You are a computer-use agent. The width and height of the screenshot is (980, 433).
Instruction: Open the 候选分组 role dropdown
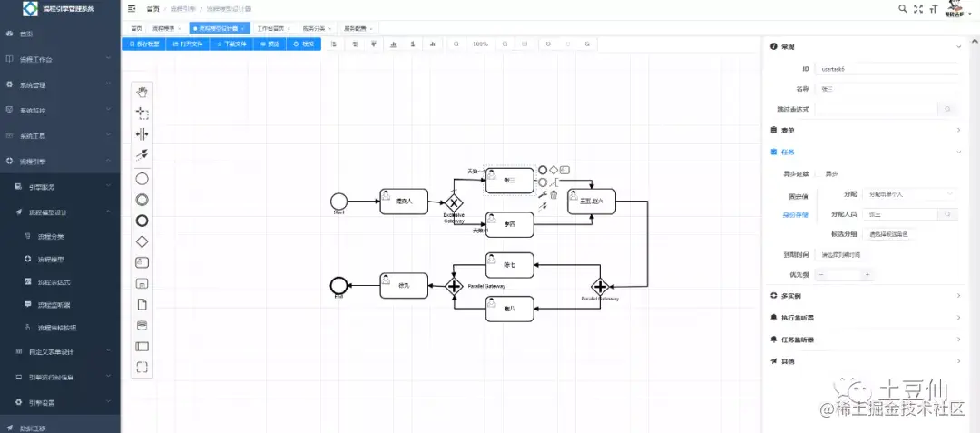pos(889,234)
